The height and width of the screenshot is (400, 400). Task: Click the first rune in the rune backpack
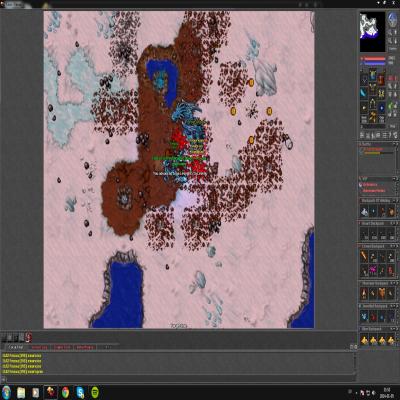(364, 233)
